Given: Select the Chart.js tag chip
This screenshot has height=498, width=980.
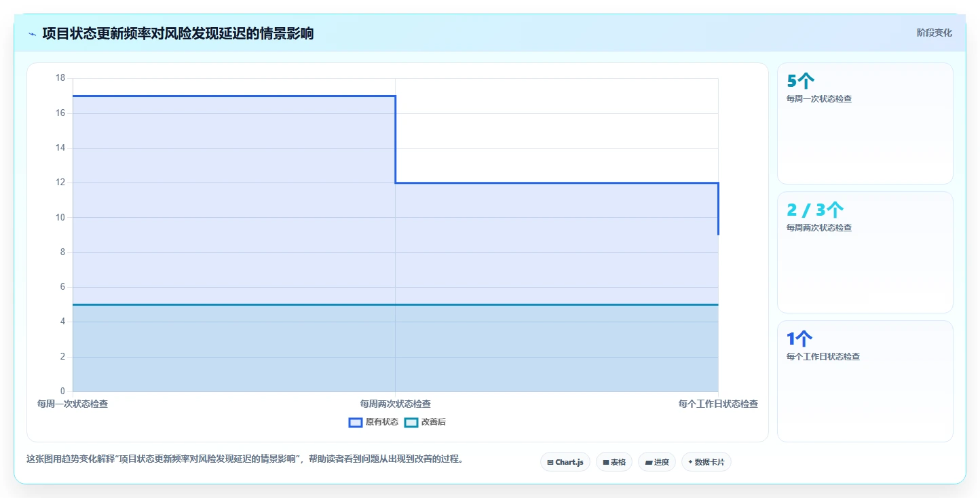Looking at the screenshot, I should [x=565, y=462].
